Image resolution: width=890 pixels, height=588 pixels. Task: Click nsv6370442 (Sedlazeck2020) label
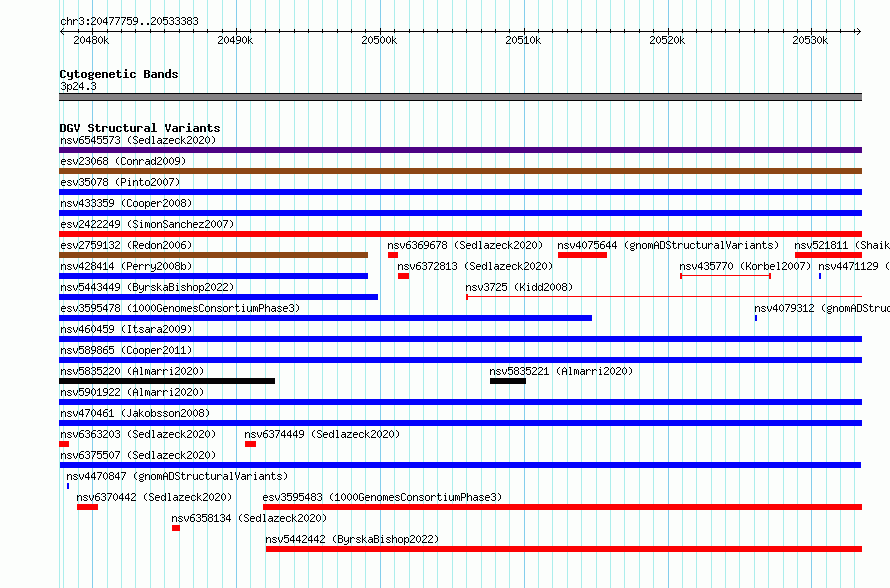154,497
